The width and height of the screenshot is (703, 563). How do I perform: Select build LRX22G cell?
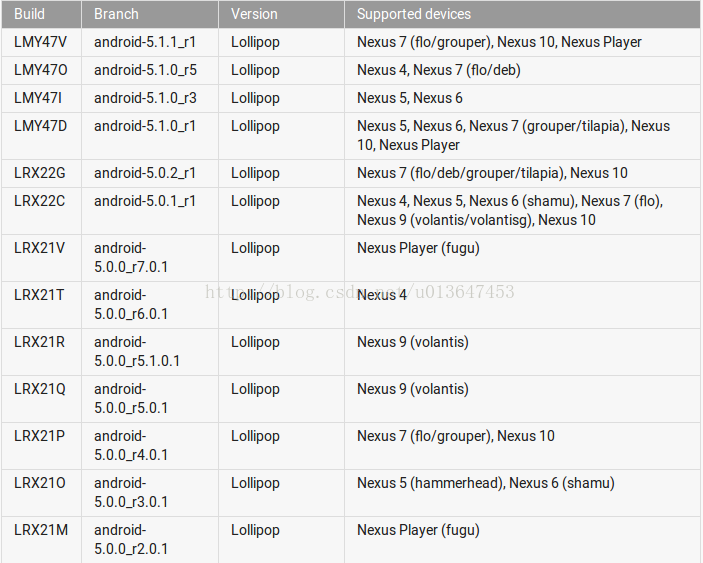click(41, 173)
